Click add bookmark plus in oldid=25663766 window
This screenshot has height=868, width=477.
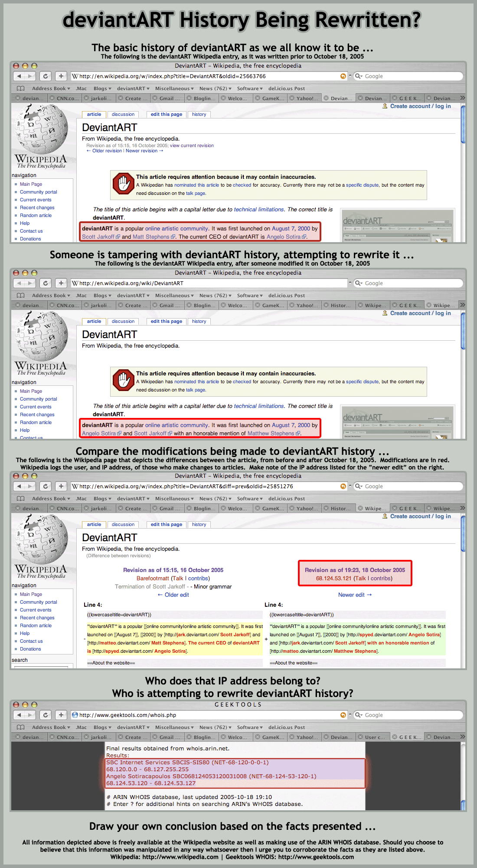pos(61,76)
